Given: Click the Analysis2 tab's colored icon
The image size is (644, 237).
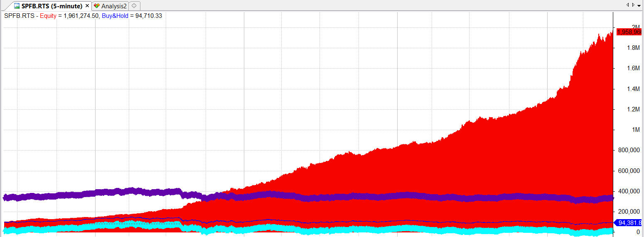Looking at the screenshot, I should click(97, 6).
